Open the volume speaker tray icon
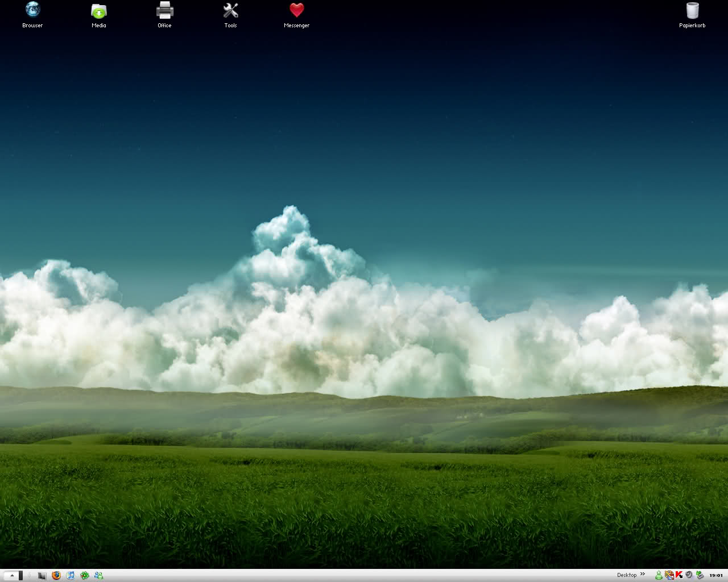 (x=689, y=575)
